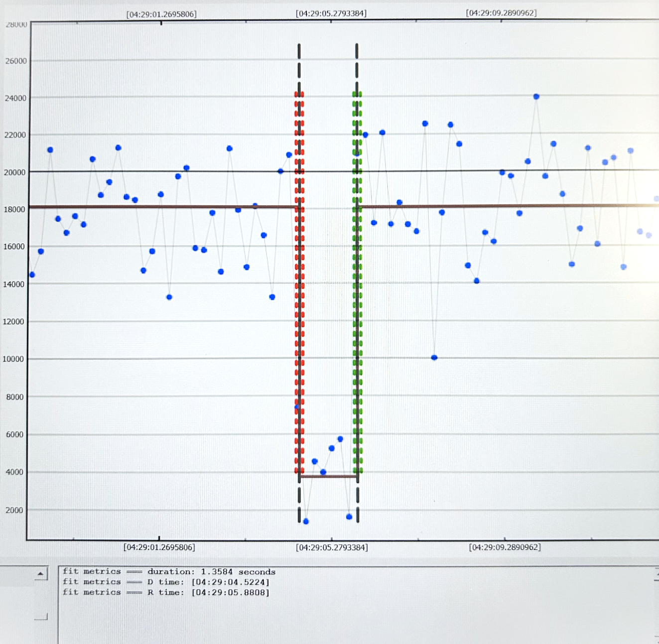Click the brown fitted segment at the dip's bottom
This screenshot has width=659, height=644.
coord(328,477)
